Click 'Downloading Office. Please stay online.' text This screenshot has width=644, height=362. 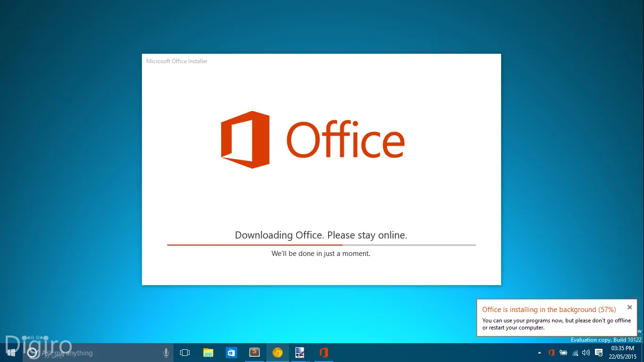(x=321, y=235)
